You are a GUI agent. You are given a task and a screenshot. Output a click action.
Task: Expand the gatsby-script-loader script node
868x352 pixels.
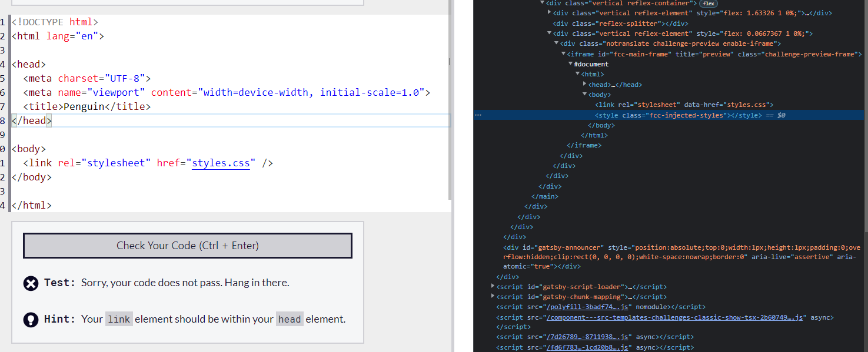coord(493,286)
